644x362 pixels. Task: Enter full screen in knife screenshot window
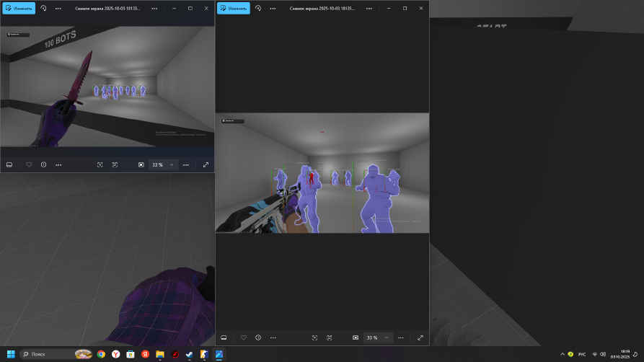coord(206,164)
